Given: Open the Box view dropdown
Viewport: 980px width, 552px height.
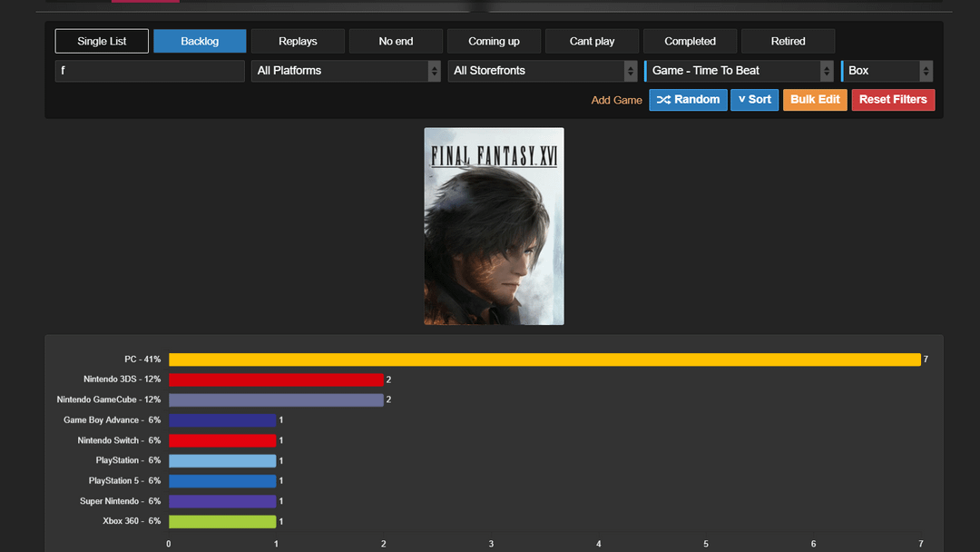Looking at the screenshot, I should [887, 71].
